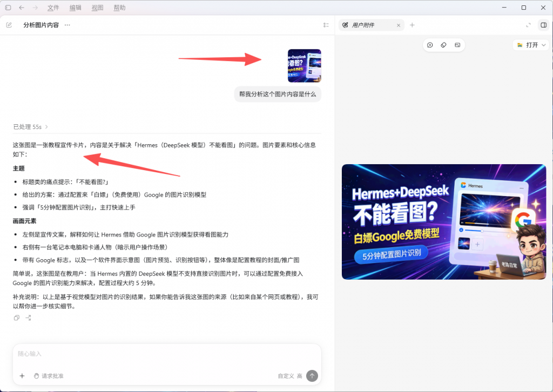Click the bullet starting 左侧是宣传文案
Image resolution: width=553 pixels, height=392 pixels.
pos(125,234)
